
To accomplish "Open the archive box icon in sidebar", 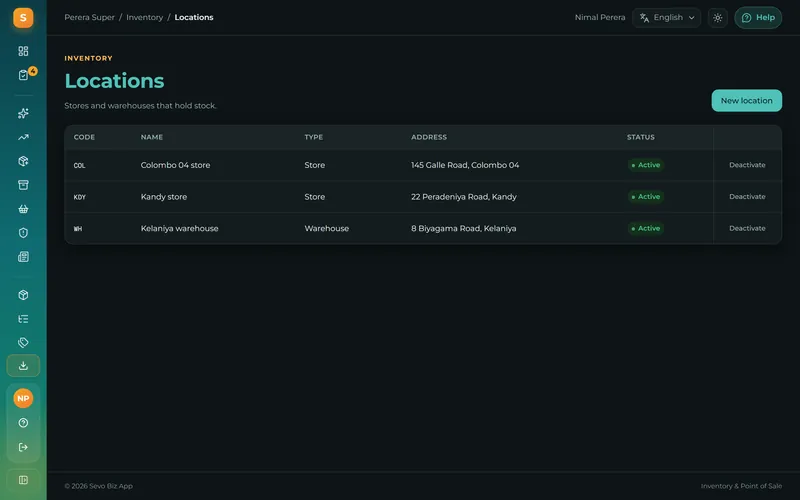I will click(23, 185).
